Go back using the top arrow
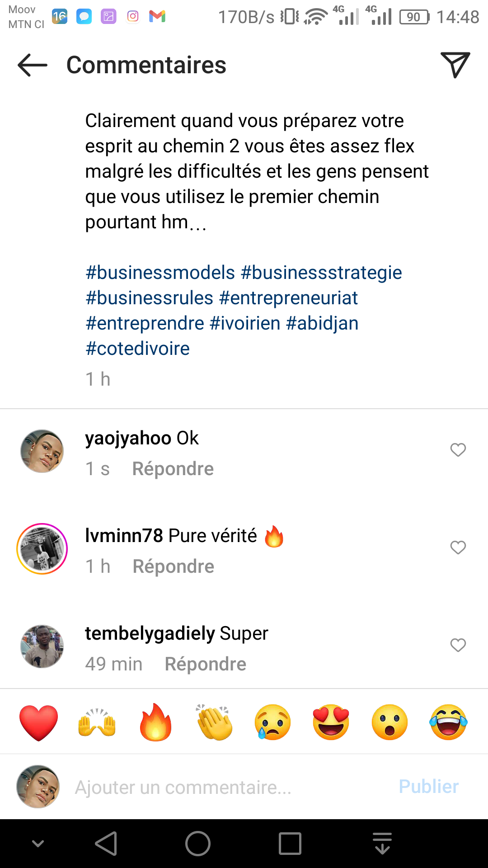 (32, 65)
